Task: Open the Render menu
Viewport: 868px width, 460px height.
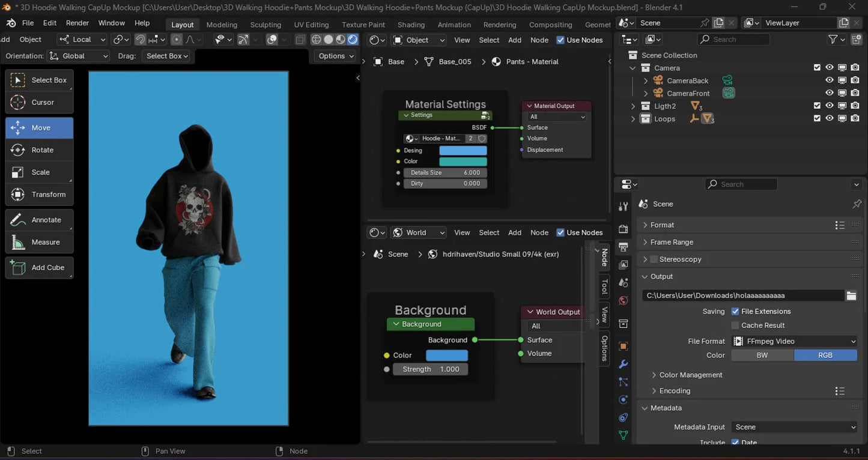Action: pyautogui.click(x=77, y=23)
